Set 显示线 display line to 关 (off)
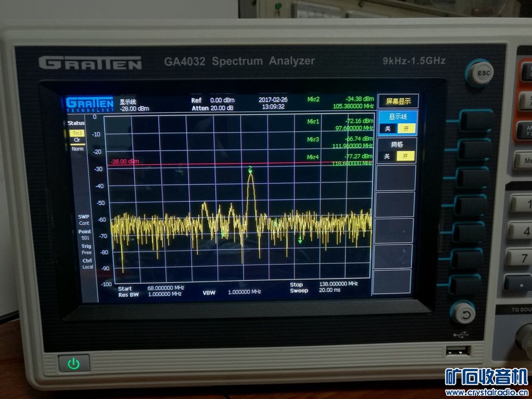The width and height of the screenshot is (532, 399). (x=388, y=128)
